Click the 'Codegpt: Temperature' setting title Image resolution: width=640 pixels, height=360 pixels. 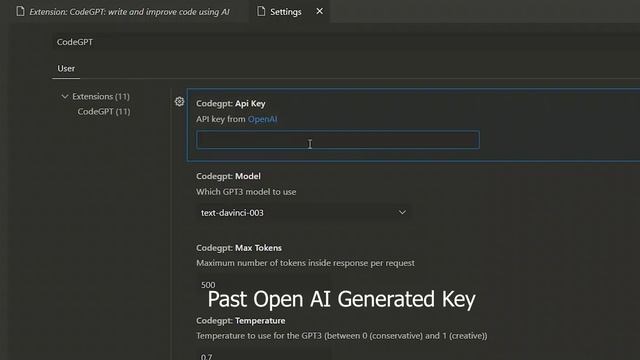[x=240, y=321]
